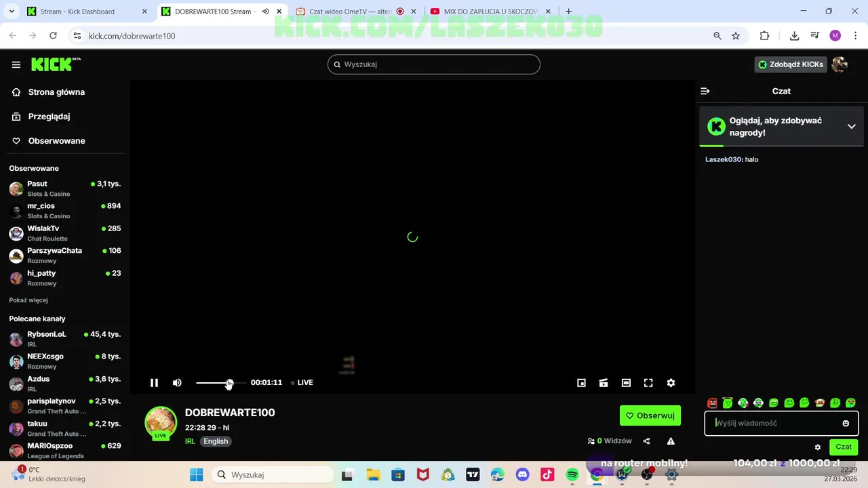Screen dimensions: 868x488
Task: Follow channel with the Obserwuj button
Action: pos(650,415)
